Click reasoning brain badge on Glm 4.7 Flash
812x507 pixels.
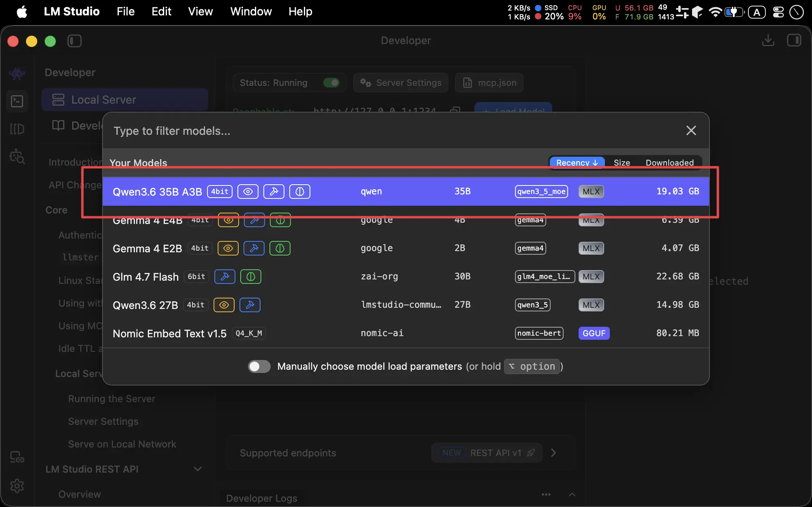(251, 277)
